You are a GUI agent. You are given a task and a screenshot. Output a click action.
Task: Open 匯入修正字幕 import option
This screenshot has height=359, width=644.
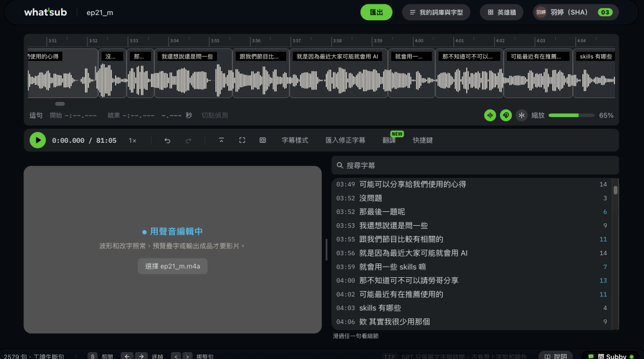tap(345, 140)
